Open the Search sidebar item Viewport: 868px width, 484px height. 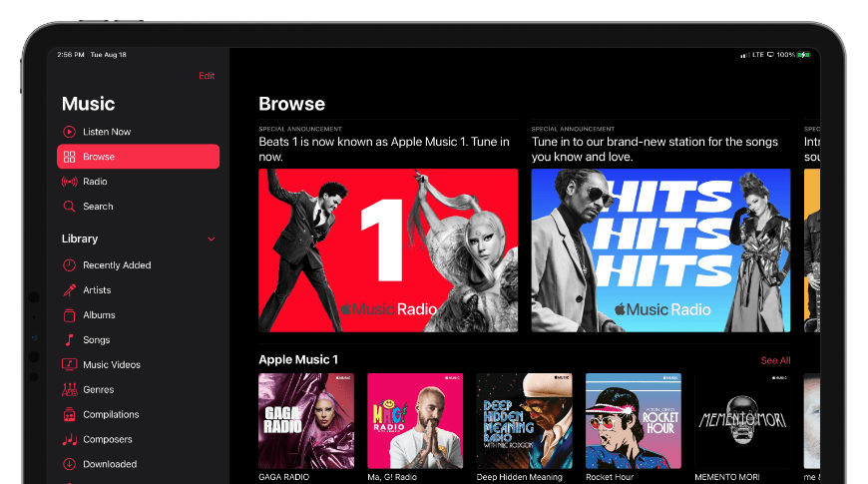(x=139, y=207)
